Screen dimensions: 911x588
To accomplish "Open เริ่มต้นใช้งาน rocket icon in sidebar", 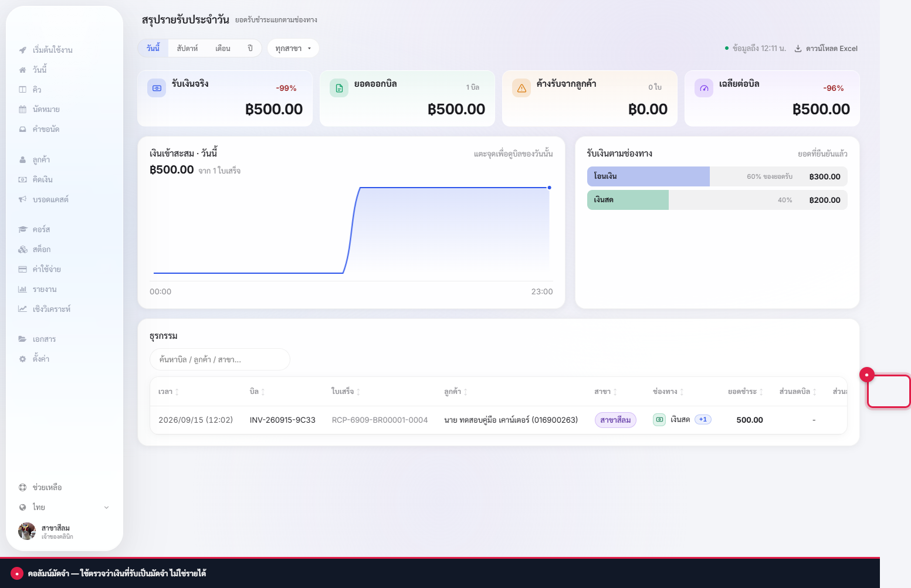I will [x=22, y=50].
